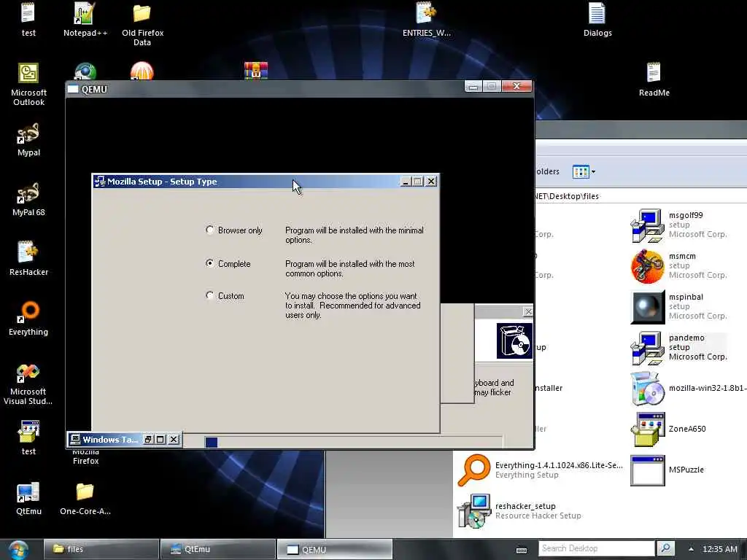Click the guest taskbar blue button
This screenshot has height=560, width=747.
pyautogui.click(x=211, y=443)
